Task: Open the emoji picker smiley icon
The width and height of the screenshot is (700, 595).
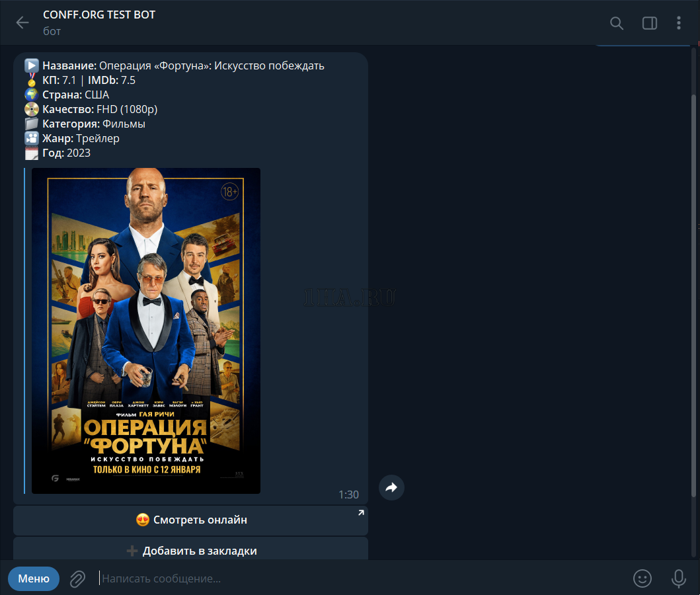Action: tap(642, 578)
